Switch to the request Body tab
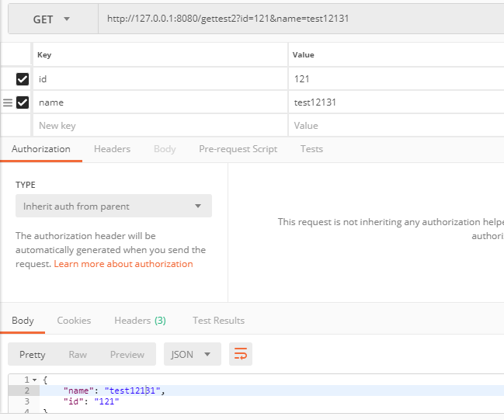Image resolution: width=504 pixels, height=420 pixels. pos(165,149)
